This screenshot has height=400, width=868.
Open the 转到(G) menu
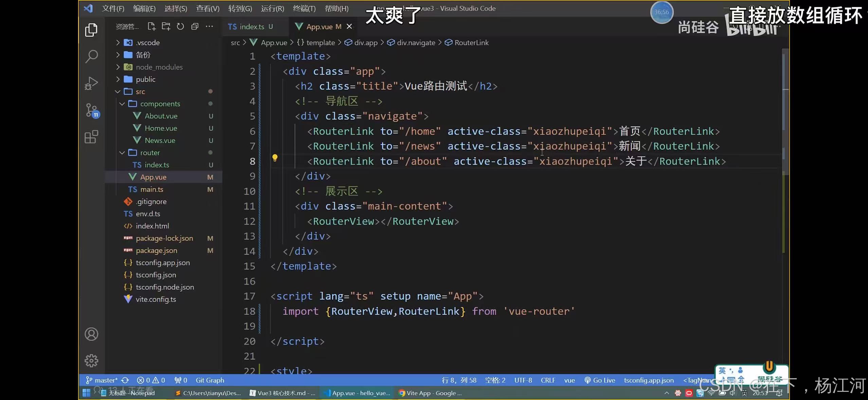240,8
